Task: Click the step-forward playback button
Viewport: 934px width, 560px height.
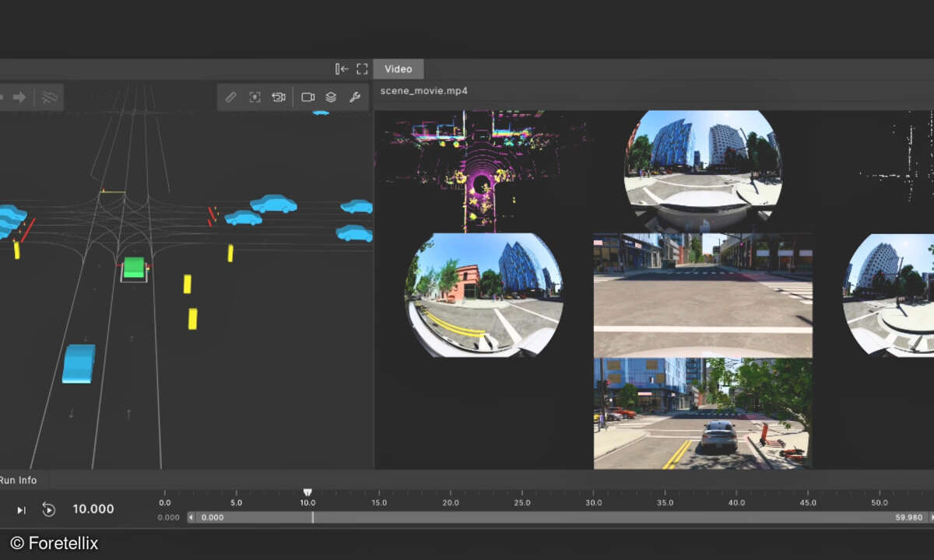Action: 22,509
